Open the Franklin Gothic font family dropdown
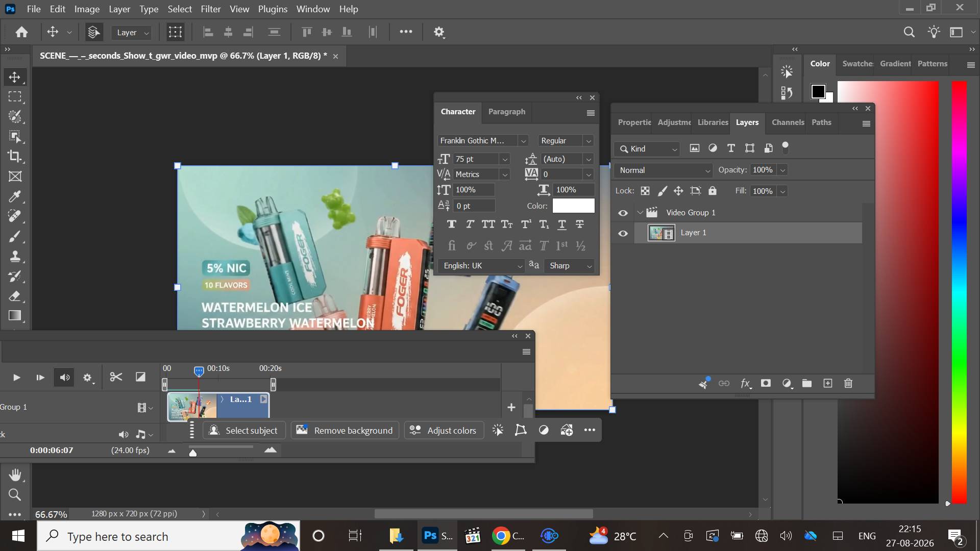Viewport: 980px width, 551px height. coord(482,141)
